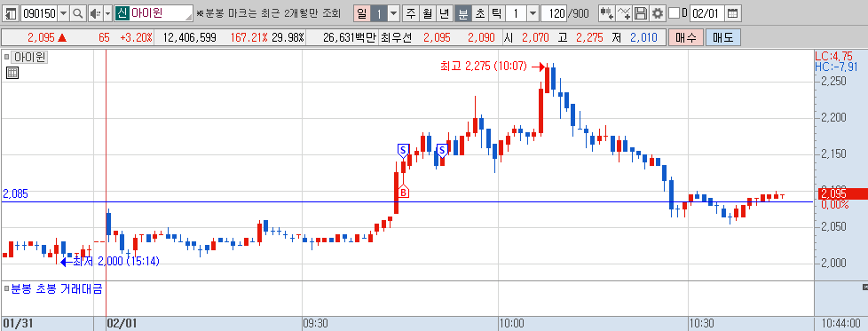Screen dimensions: 868x331
Task: Open chart settings gear icon
Action: click(x=657, y=13)
